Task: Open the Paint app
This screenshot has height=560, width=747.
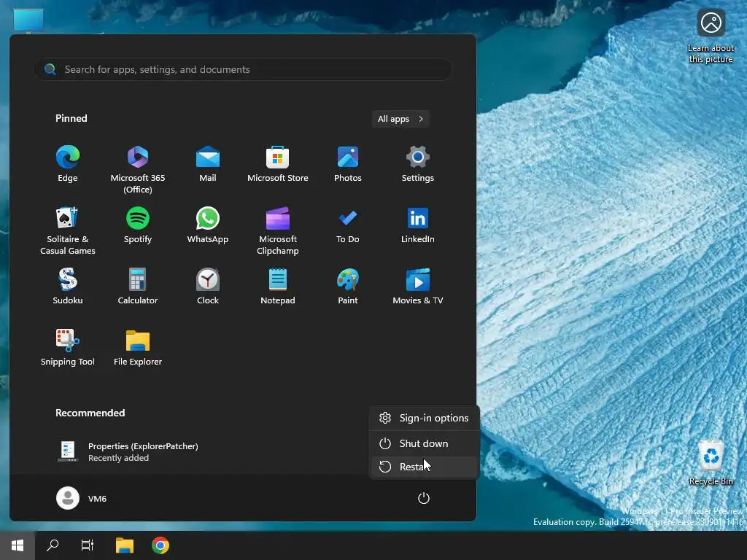Action: pyautogui.click(x=348, y=286)
